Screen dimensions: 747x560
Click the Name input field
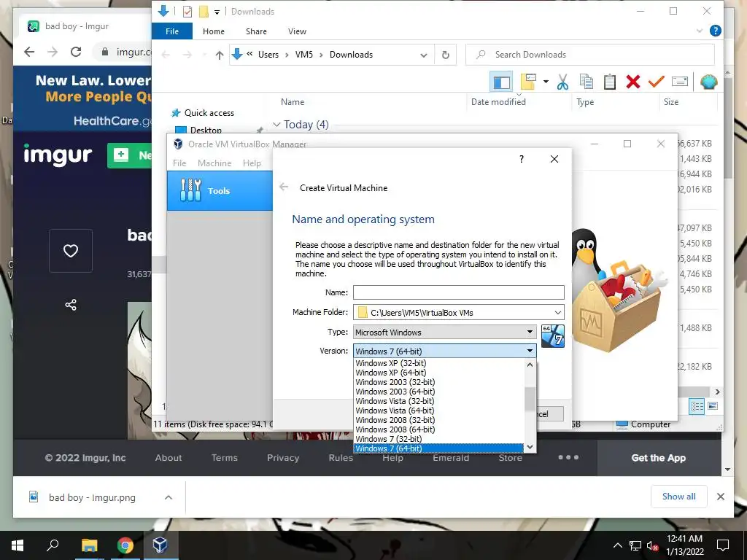pos(458,292)
